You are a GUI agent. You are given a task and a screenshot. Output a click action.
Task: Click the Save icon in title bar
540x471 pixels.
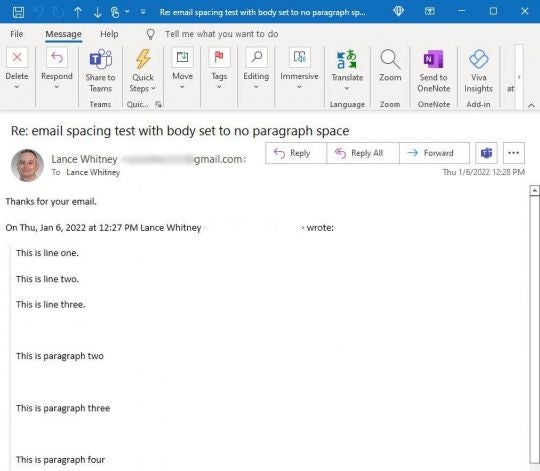(18, 12)
